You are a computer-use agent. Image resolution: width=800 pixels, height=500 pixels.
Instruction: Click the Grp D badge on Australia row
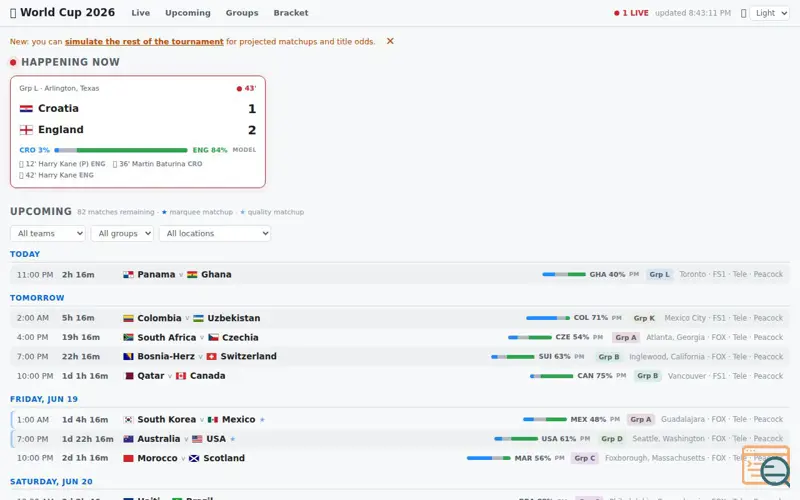point(612,439)
